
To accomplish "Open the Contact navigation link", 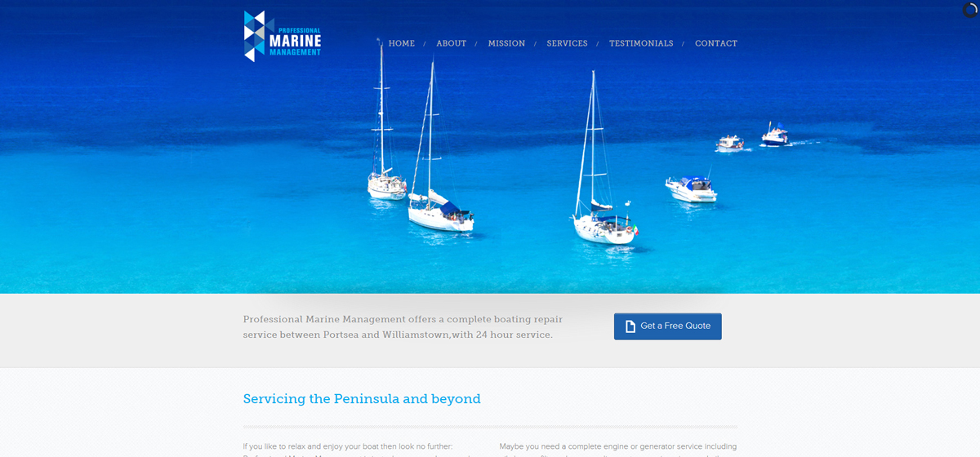I will point(716,43).
